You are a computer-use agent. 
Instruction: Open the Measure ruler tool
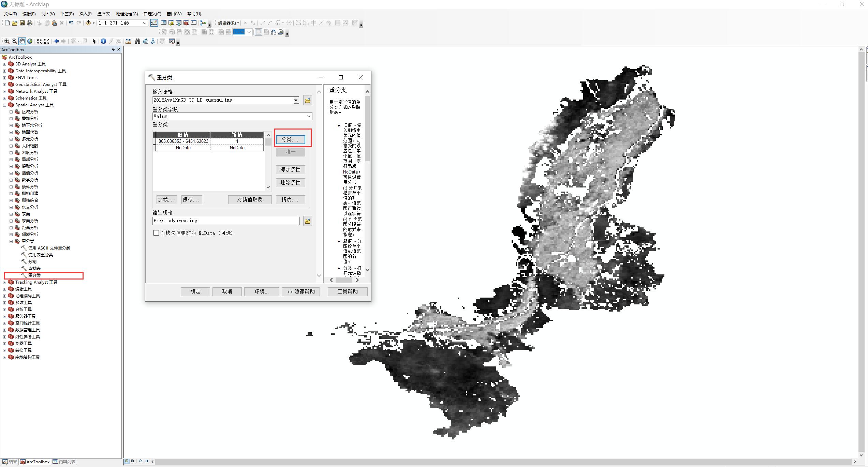point(128,41)
